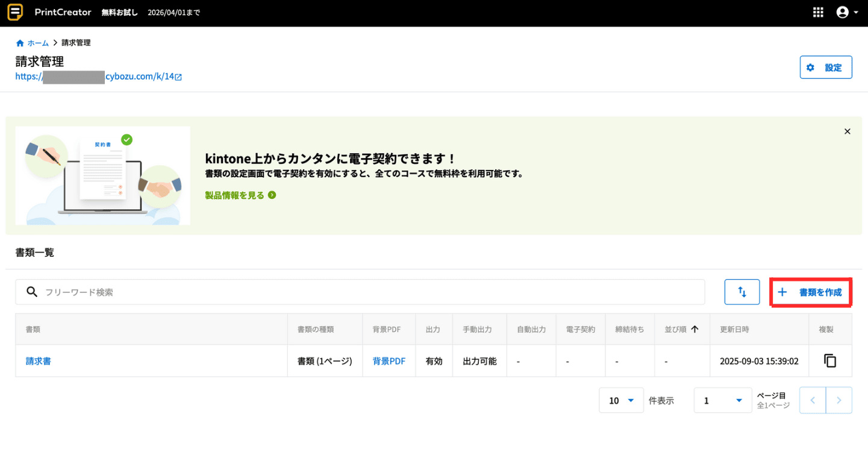Viewport: 868px width, 452px height.
Task: Sort by 並び順 column header
Action: [682, 330]
